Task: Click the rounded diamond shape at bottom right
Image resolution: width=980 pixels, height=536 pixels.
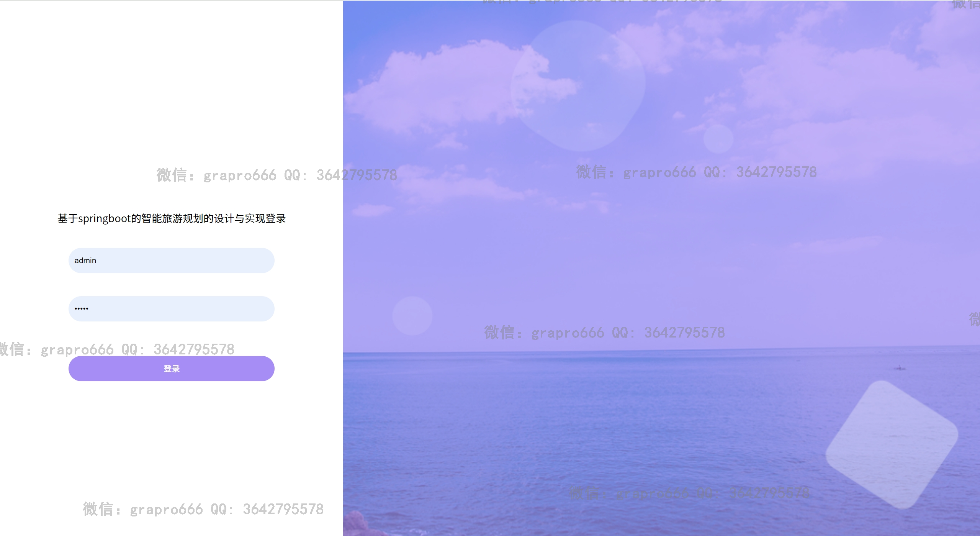Action: pos(892,444)
